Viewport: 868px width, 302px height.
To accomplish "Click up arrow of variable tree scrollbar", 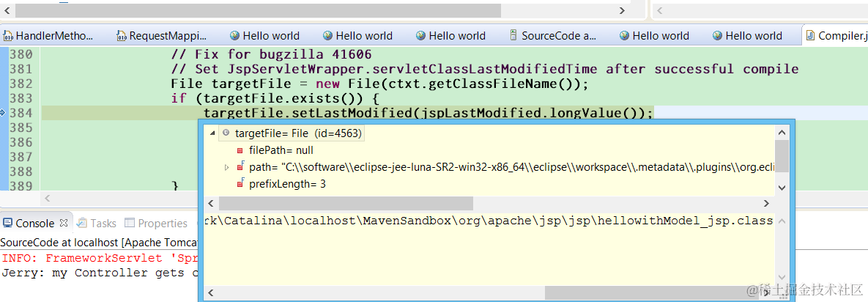I will [781, 132].
